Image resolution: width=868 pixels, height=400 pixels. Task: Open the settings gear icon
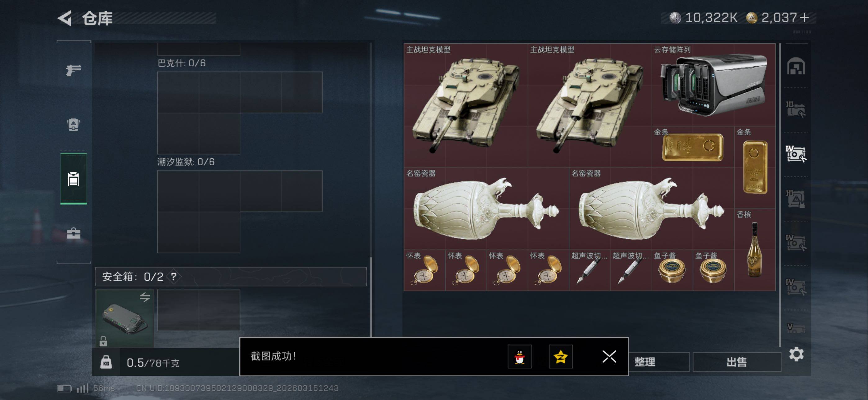pyautogui.click(x=796, y=354)
